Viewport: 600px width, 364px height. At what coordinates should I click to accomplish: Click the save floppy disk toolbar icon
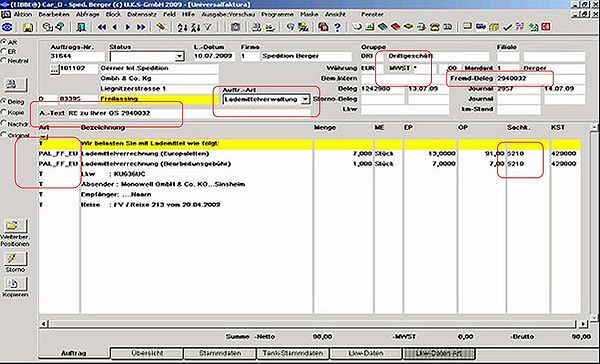(x=28, y=27)
